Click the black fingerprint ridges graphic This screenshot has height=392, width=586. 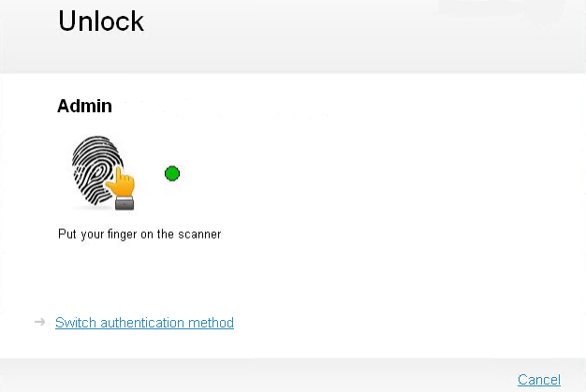click(97, 170)
